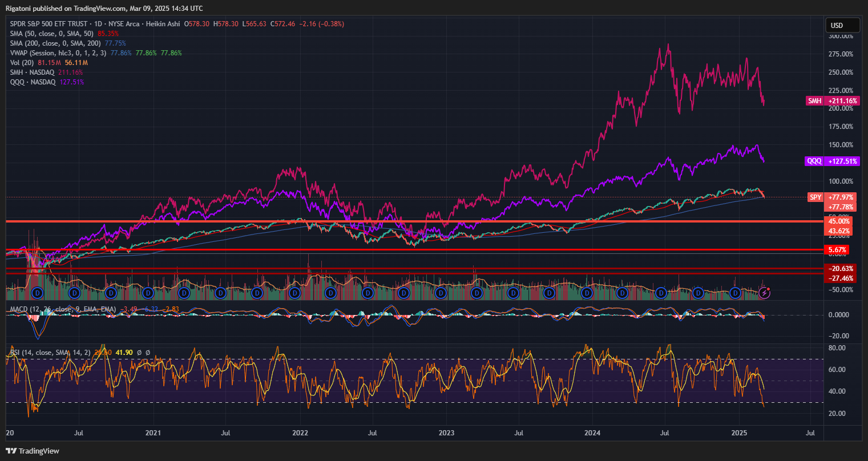Select the SMH · NASDAQ comparison legend

tap(33, 72)
